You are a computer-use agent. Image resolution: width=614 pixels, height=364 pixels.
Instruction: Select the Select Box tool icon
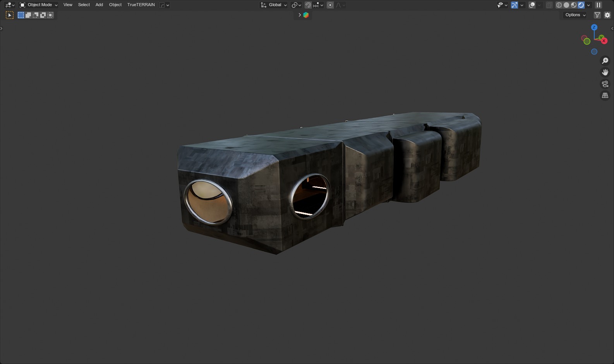coord(10,15)
